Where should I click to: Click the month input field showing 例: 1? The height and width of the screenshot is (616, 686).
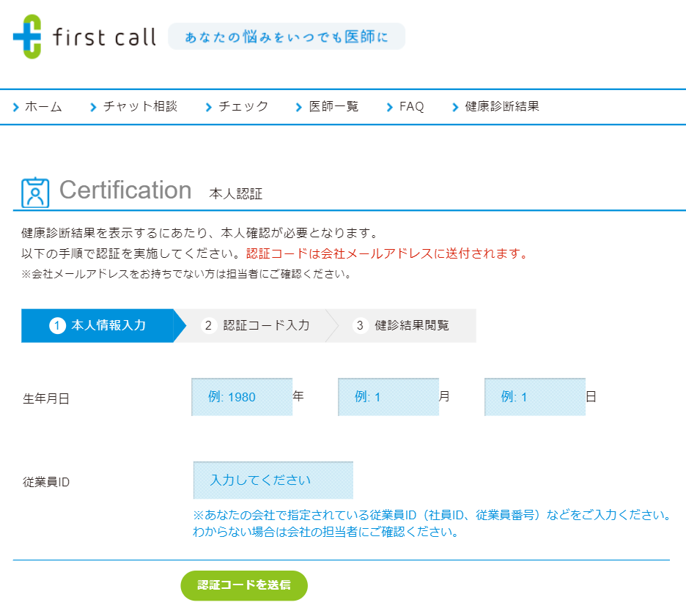pyautogui.click(x=388, y=397)
